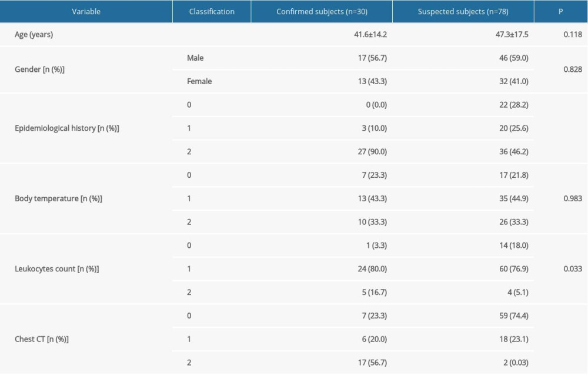
Task: Click the Classification column header
Action: point(211,11)
